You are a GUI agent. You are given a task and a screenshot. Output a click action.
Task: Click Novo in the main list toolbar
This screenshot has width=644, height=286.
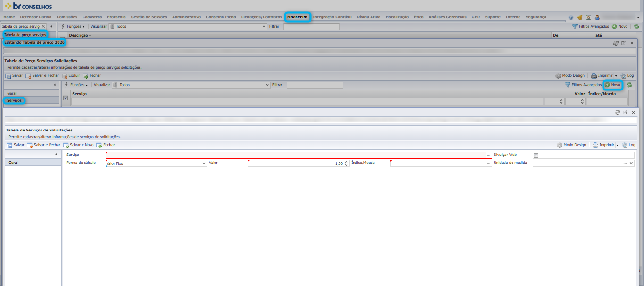click(619, 27)
